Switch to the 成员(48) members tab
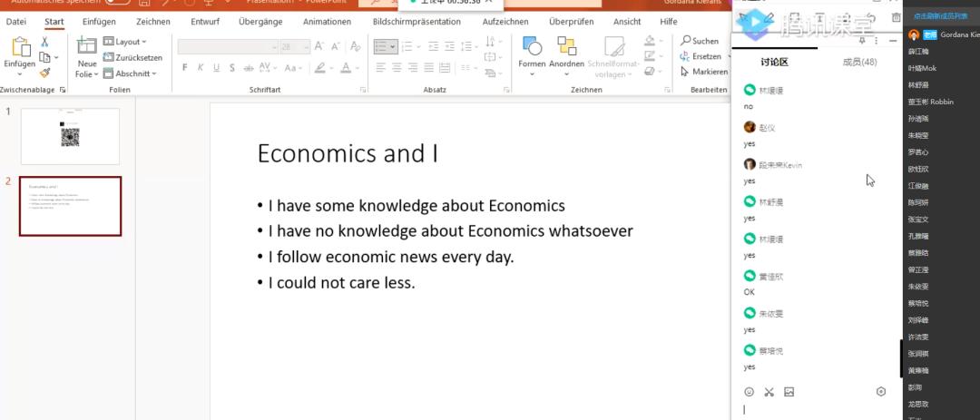This screenshot has width=980, height=420. 859,62
